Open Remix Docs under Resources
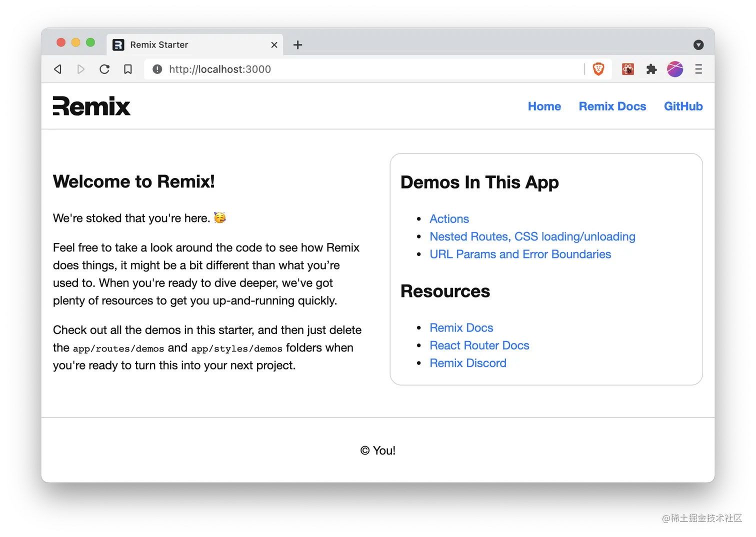Image resolution: width=756 pixels, height=537 pixels. pyautogui.click(x=461, y=327)
